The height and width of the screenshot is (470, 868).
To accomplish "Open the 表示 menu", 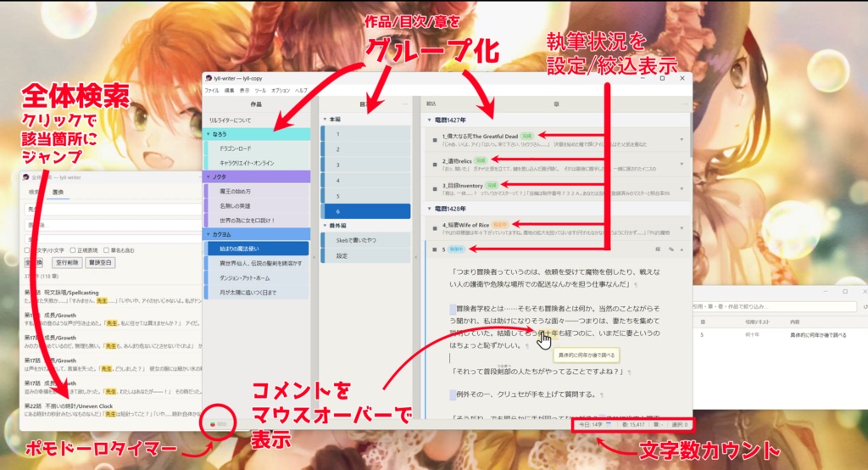I will click(245, 90).
